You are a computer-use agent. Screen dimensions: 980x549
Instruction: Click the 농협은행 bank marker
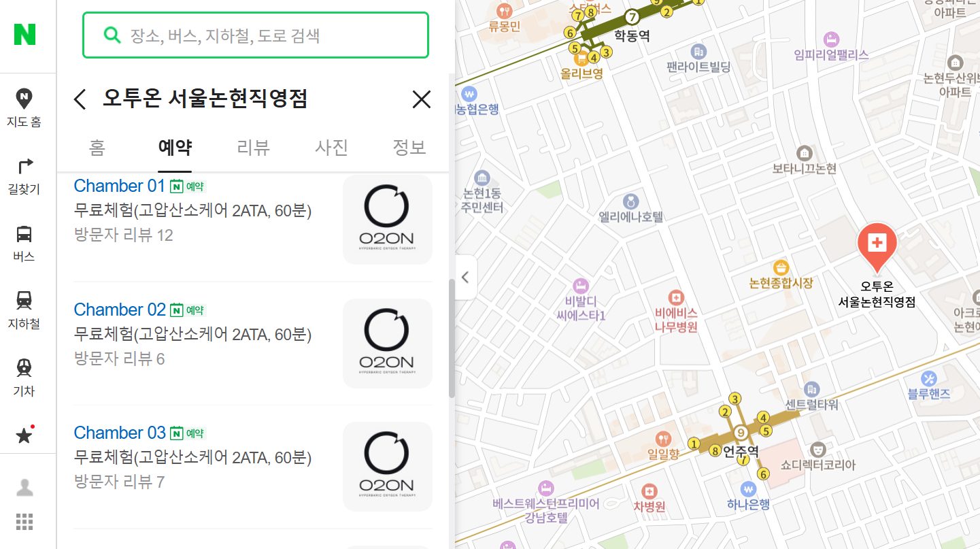click(x=468, y=93)
